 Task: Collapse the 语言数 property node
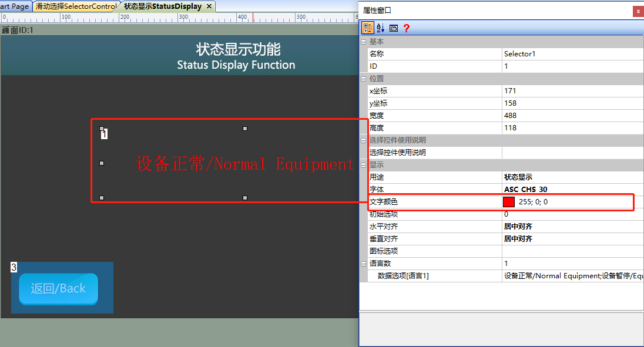click(364, 264)
